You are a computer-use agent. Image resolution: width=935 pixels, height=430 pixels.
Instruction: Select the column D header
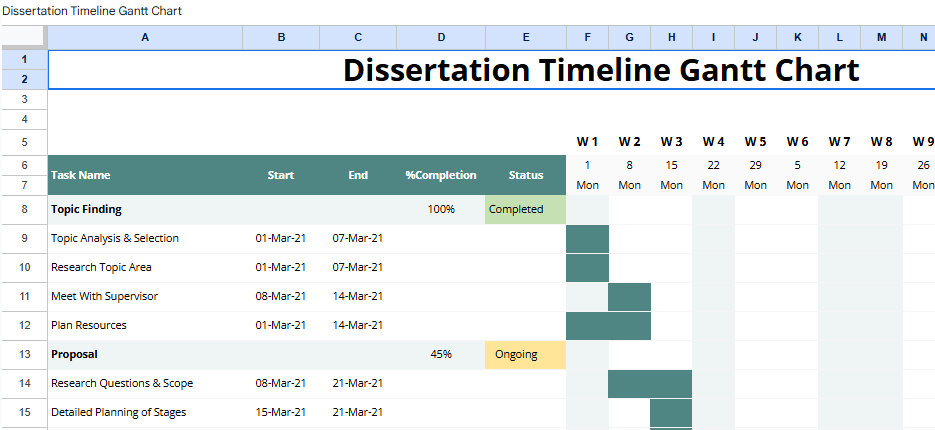click(441, 37)
